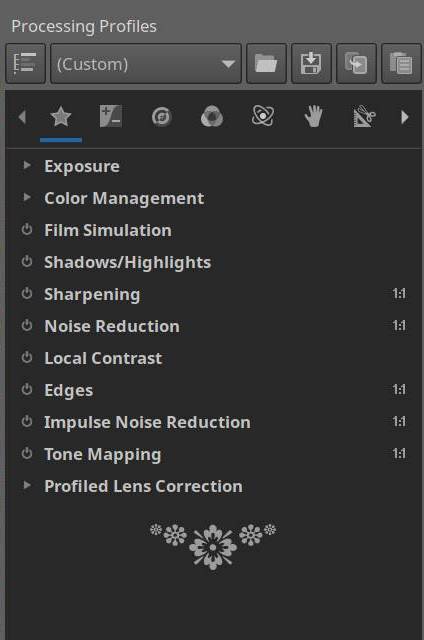The height and width of the screenshot is (640, 424).
Task: Open the Color tab with overlapping circles
Action: [x=212, y=117]
